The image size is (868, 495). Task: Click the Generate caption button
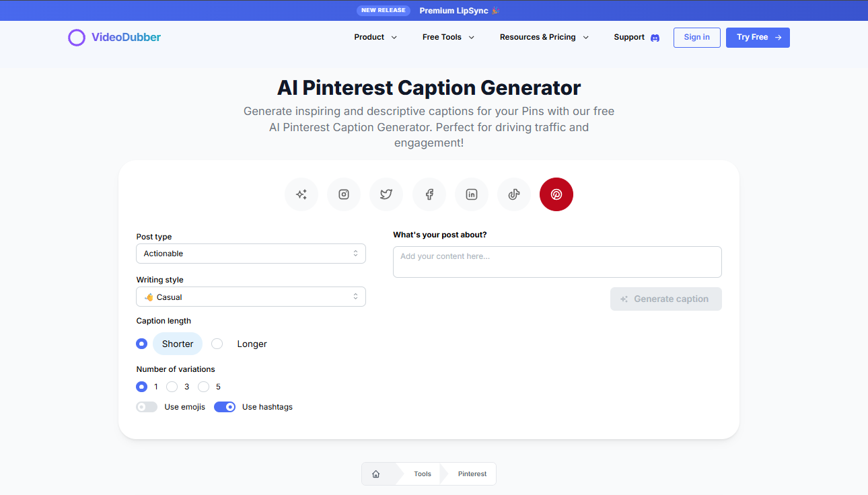click(x=666, y=299)
